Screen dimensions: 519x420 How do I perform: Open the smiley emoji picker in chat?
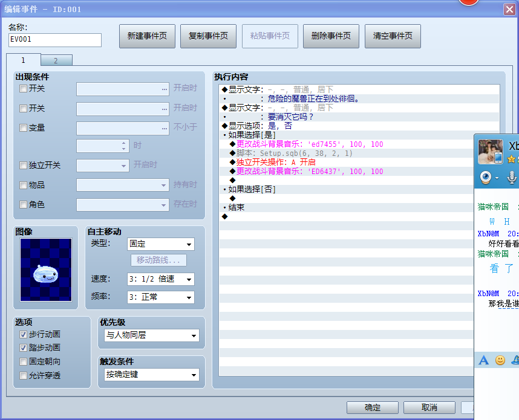click(x=500, y=360)
